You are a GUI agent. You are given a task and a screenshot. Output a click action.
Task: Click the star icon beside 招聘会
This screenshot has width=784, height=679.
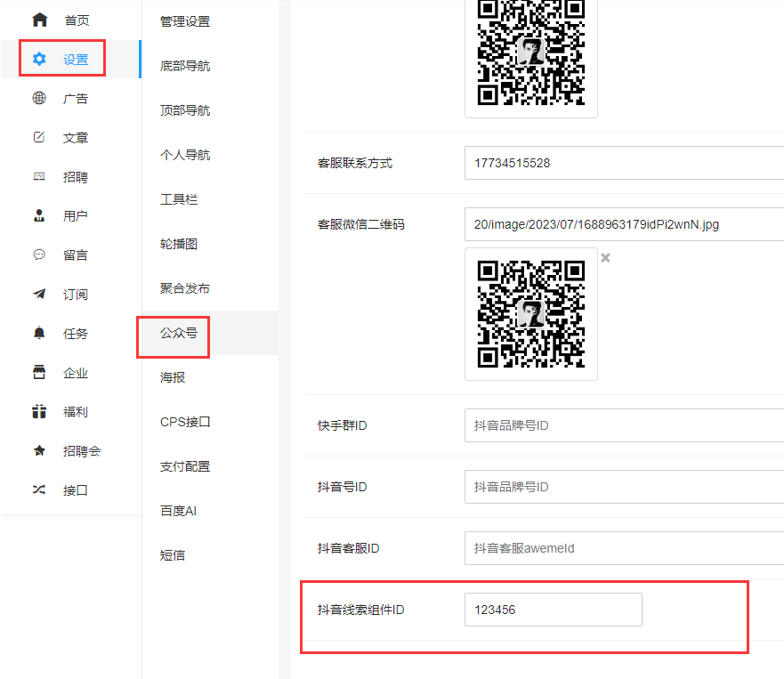pos(39,450)
